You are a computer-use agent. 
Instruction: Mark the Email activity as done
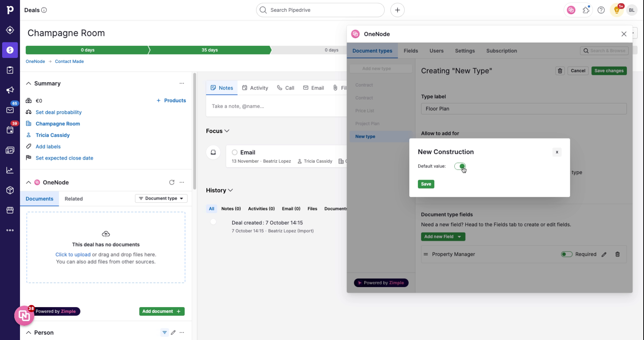tap(235, 152)
